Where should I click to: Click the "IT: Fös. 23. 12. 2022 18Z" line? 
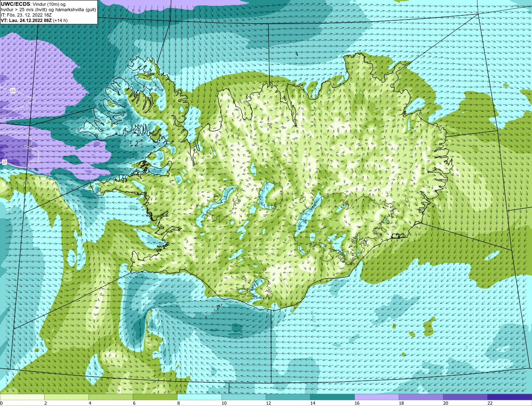(x=26, y=15)
